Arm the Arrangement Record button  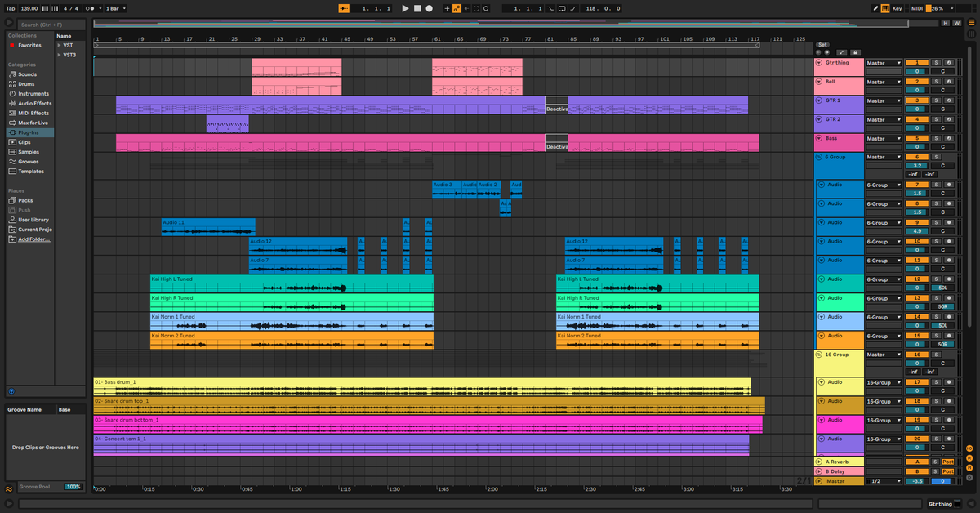point(429,8)
